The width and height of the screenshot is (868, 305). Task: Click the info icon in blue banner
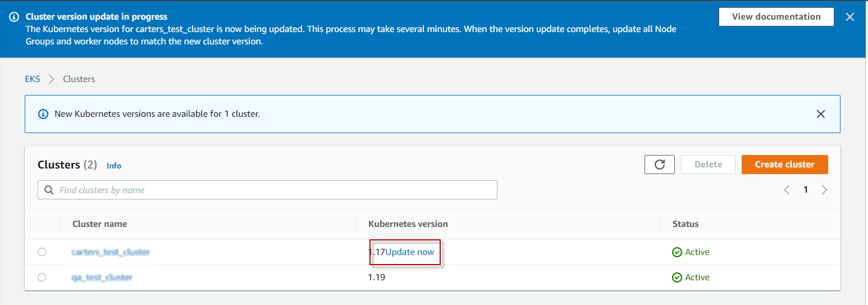click(14, 17)
